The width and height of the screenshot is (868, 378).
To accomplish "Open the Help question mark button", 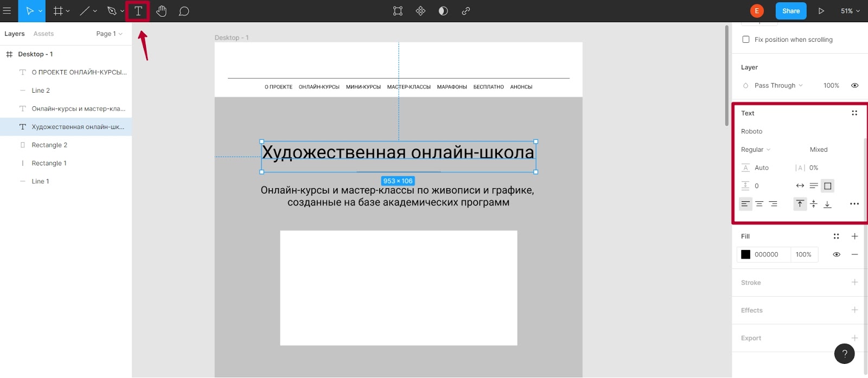I will click(844, 354).
